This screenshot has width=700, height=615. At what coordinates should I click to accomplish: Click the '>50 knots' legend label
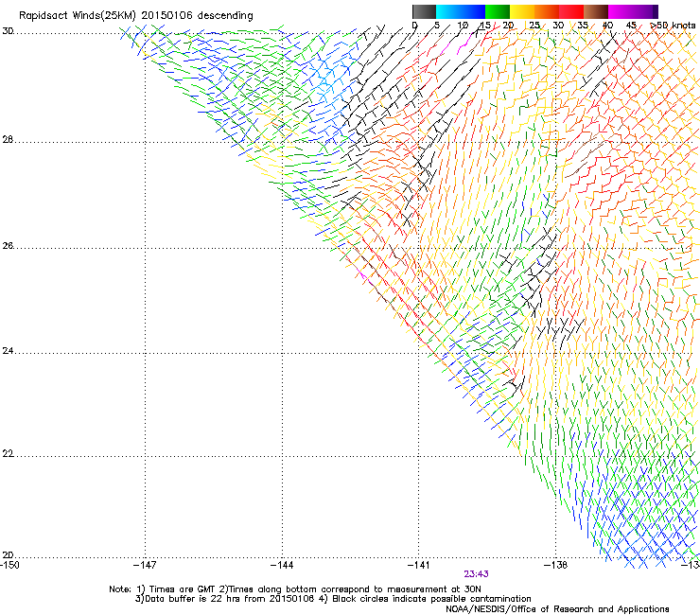[673, 26]
